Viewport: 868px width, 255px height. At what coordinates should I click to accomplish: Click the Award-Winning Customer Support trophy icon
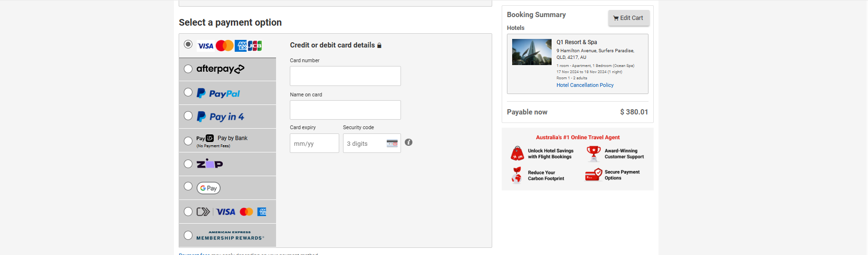click(x=593, y=153)
